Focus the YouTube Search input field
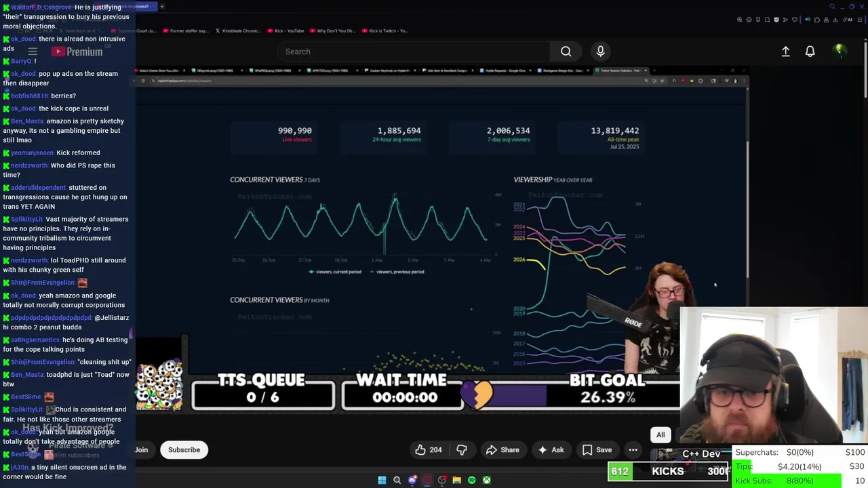This screenshot has width=868, height=488. click(x=414, y=52)
